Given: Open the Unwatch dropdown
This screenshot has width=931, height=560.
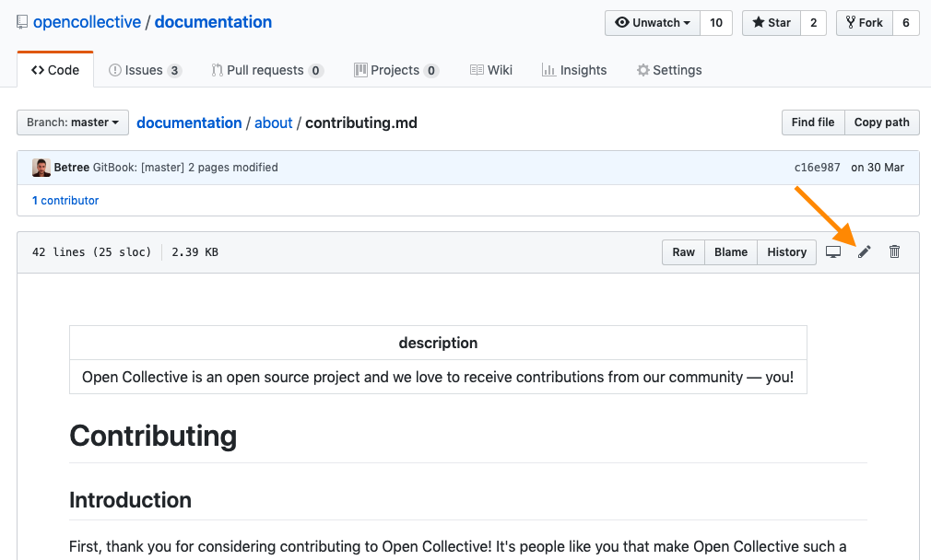Looking at the screenshot, I should pyautogui.click(x=653, y=22).
